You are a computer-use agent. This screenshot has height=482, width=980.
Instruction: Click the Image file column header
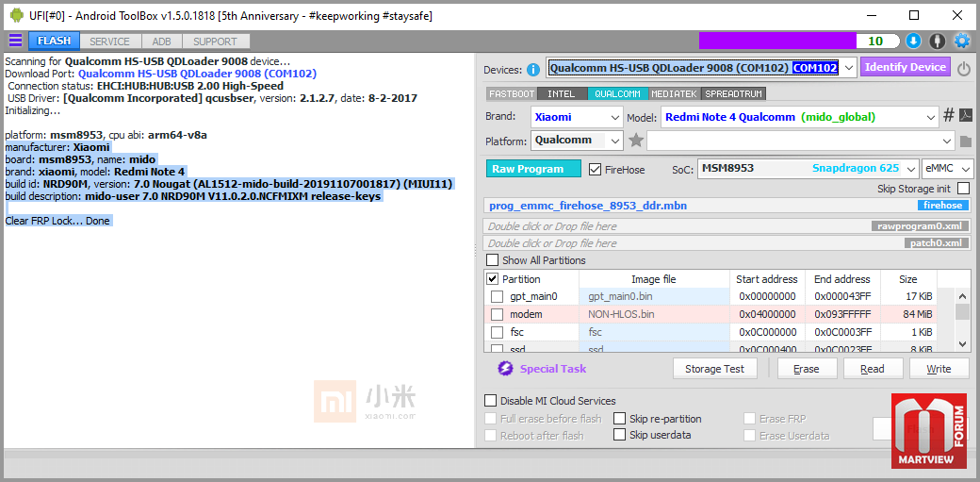click(x=654, y=279)
